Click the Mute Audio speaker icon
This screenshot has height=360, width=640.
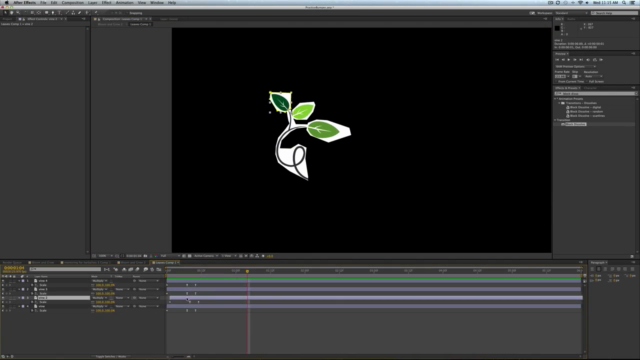[588, 60]
